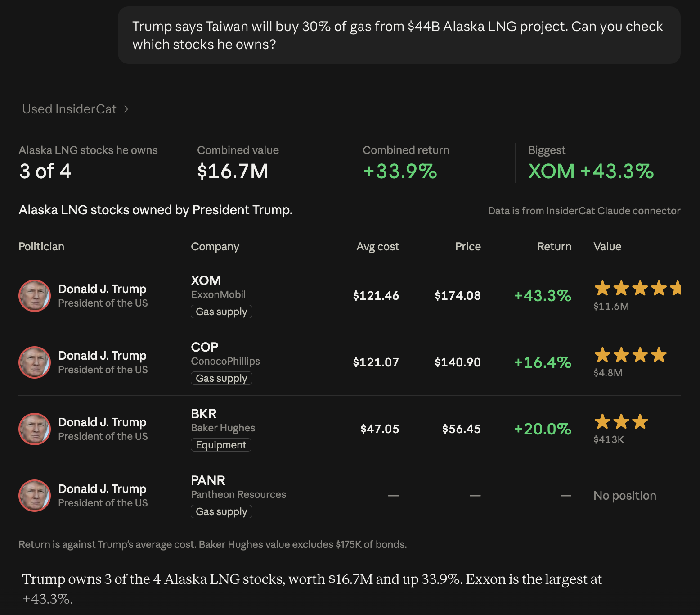Image resolution: width=700 pixels, height=615 pixels.
Task: Select the PANR ticker symbol
Action: point(208,480)
